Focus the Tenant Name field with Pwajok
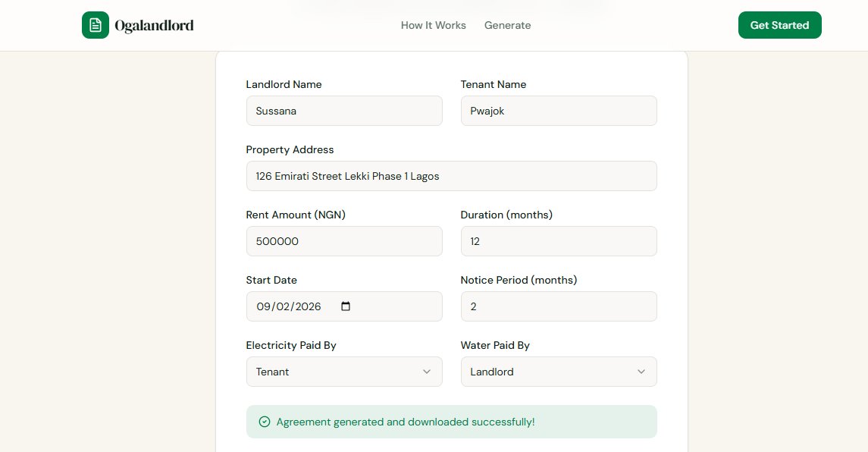868x452 pixels. 559,111
